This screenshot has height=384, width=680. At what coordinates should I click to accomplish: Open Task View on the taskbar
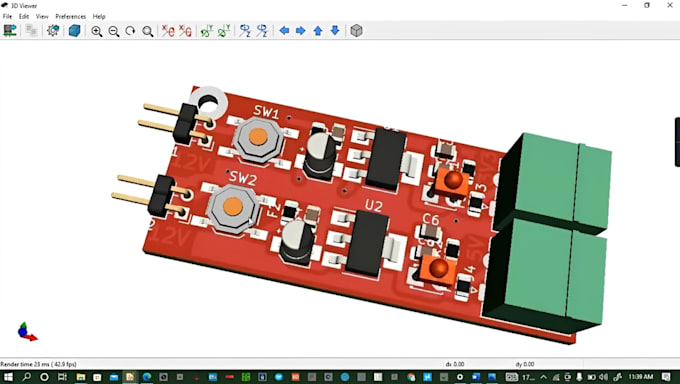(x=62, y=377)
